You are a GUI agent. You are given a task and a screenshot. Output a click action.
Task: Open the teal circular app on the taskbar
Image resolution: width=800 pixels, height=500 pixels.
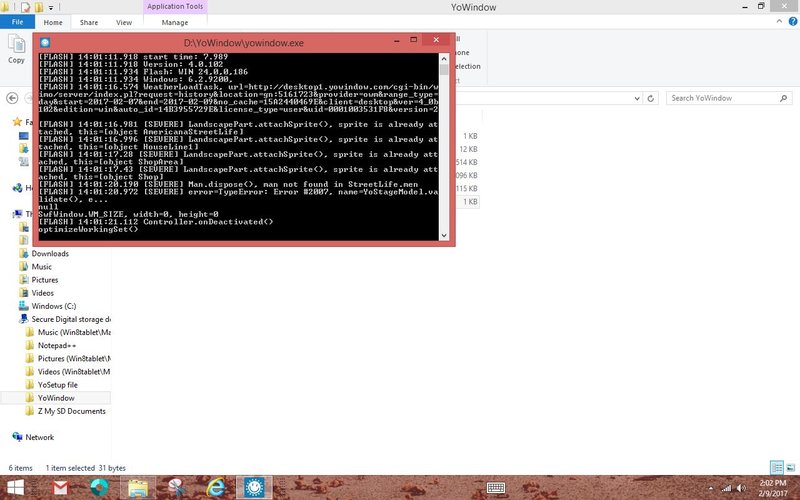pyautogui.click(x=99, y=488)
